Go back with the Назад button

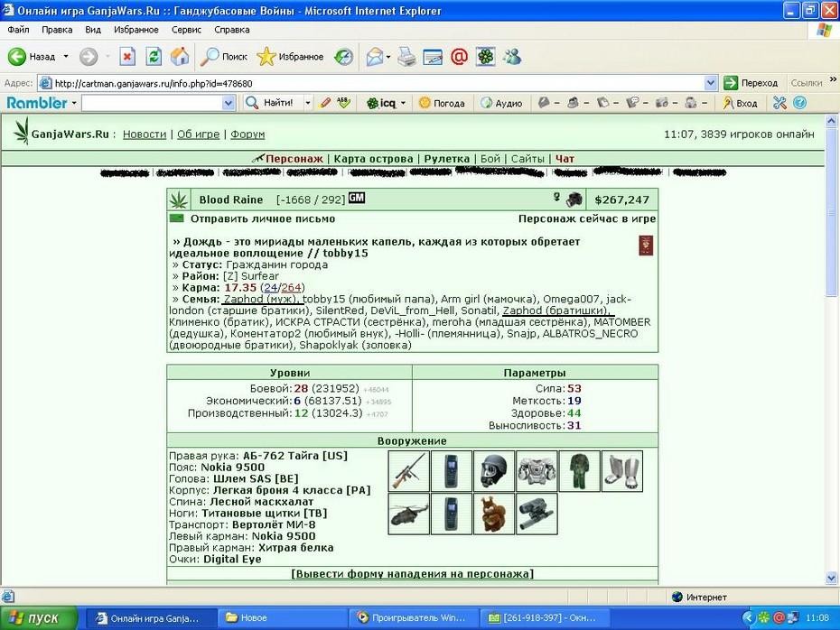(x=32, y=57)
